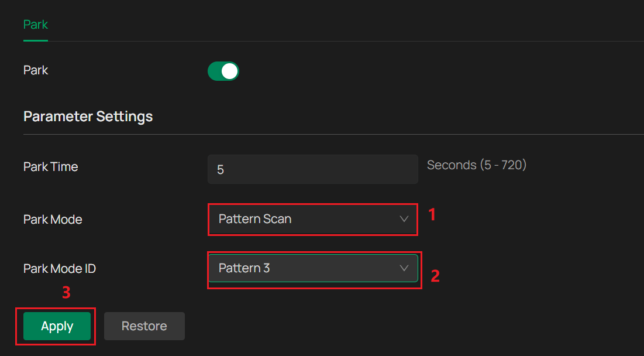Click the Park Mode ID dropdown chevron
Image resolution: width=644 pixels, height=356 pixels.
click(404, 268)
